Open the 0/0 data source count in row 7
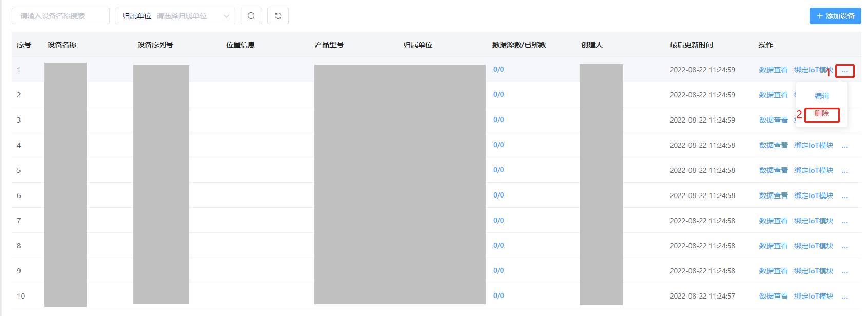Viewport: 868px width, 316px height. tap(499, 220)
